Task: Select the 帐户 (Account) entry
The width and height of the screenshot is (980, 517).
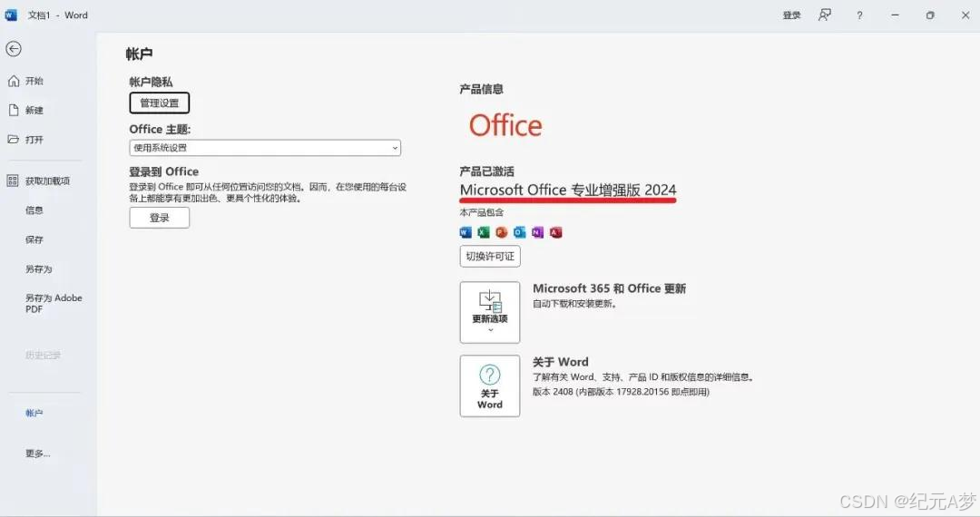Action: click(x=34, y=414)
